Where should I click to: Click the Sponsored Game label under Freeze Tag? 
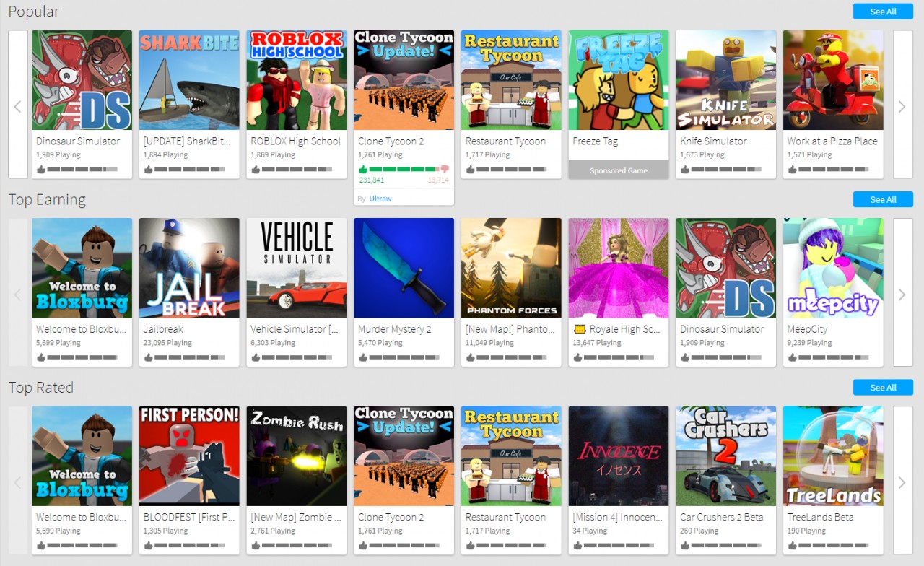(619, 171)
